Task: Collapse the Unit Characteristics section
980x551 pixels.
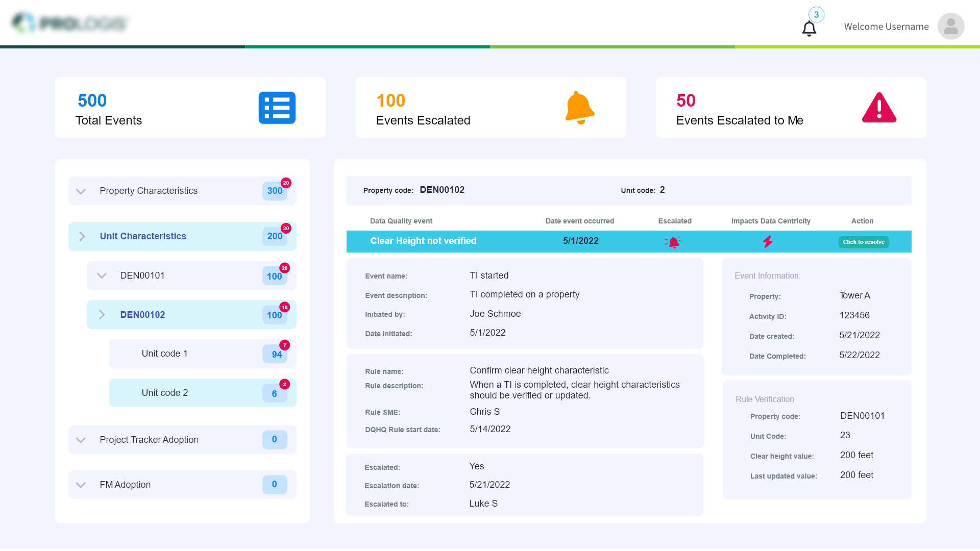Action: pos(82,236)
